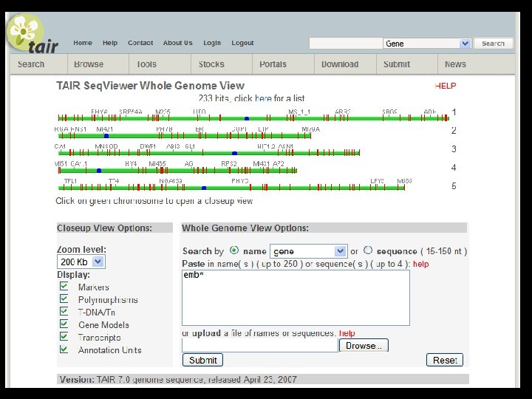This screenshot has width=532, height=399.
Task: Uncheck the T-DNA/Tn display checkbox
Action: click(x=64, y=311)
